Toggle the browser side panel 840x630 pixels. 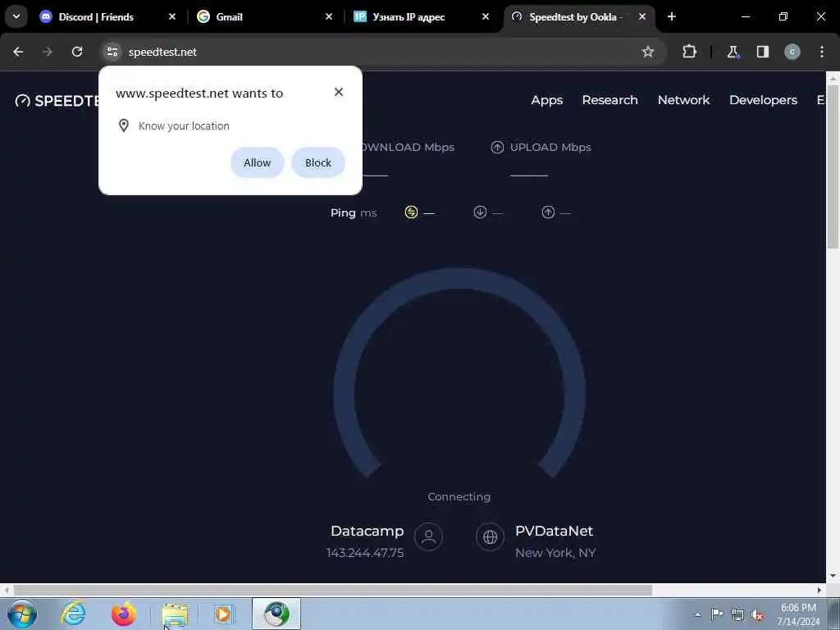[x=762, y=52]
